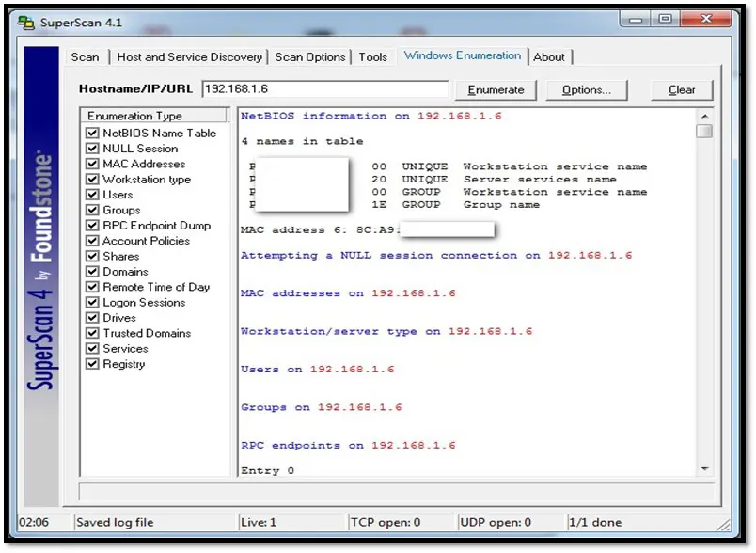This screenshot has width=756, height=553.
Task: Open the Options... dialog button
Action: [x=587, y=90]
